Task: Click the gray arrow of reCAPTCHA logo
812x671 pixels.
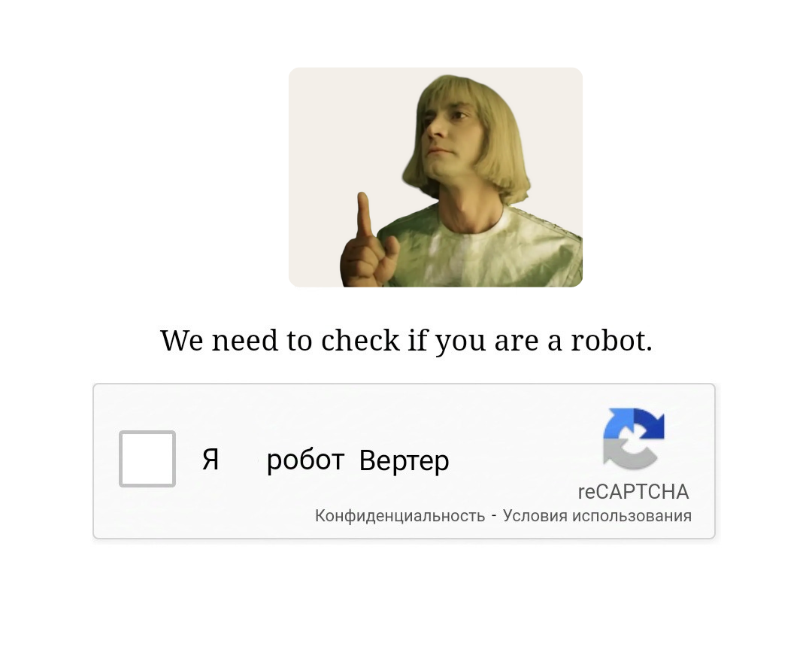Action: click(628, 454)
